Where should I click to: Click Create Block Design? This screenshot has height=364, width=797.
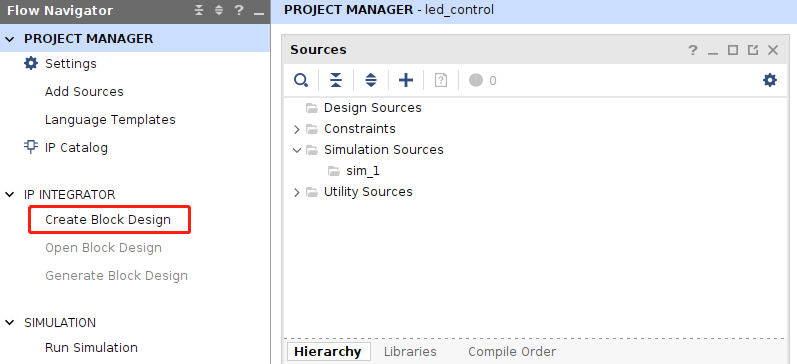coord(108,220)
